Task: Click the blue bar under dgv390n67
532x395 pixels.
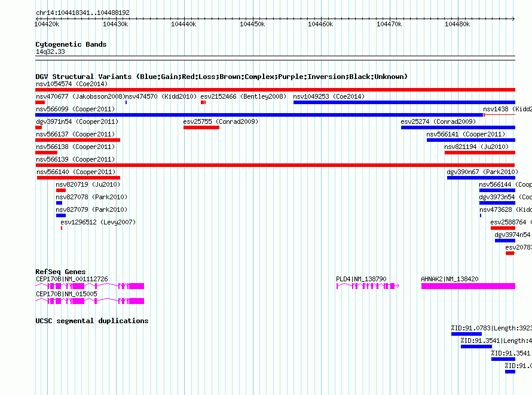Action: (481, 178)
